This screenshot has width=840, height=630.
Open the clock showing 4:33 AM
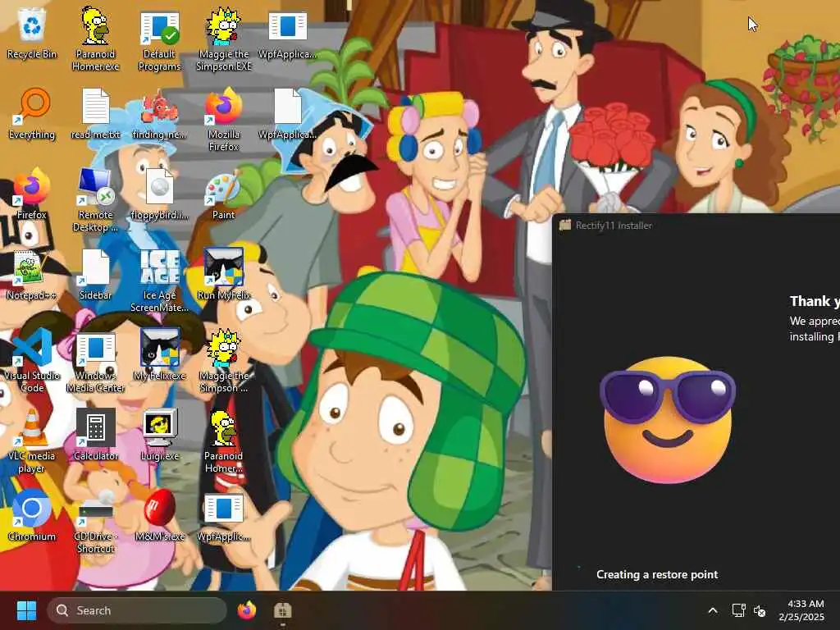coord(801,610)
